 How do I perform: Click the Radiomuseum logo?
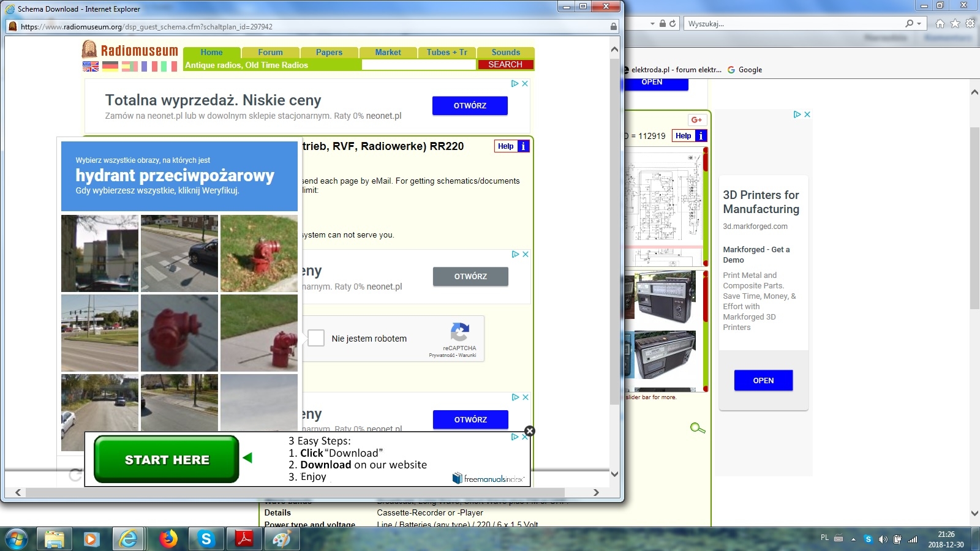(130, 50)
